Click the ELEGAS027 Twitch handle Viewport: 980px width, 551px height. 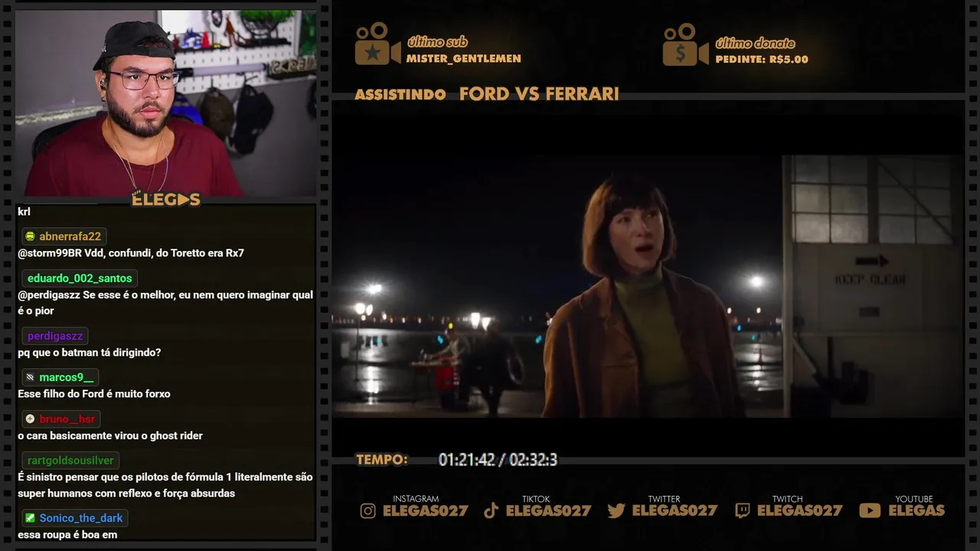[x=800, y=510]
